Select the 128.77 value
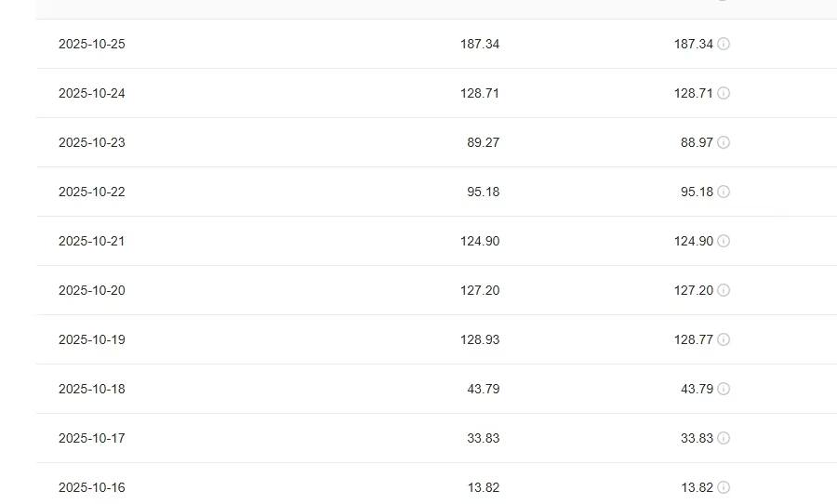Image resolution: width=837 pixels, height=504 pixels. [x=693, y=339]
